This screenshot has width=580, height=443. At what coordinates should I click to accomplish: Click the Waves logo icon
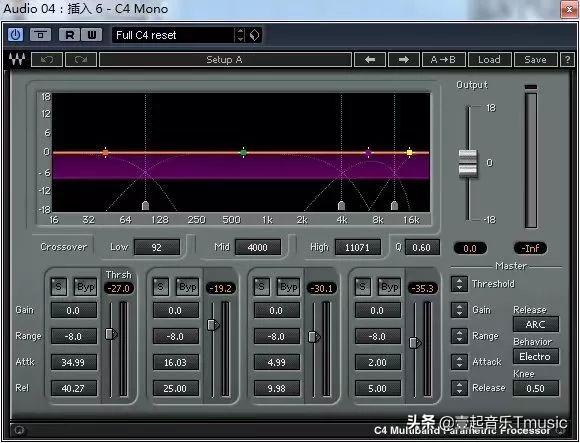[17, 60]
